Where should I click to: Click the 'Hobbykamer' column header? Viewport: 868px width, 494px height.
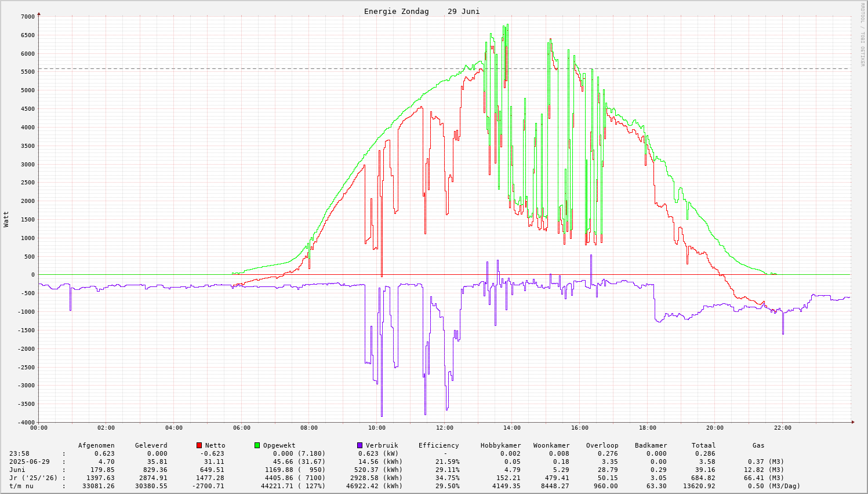[x=500, y=446]
